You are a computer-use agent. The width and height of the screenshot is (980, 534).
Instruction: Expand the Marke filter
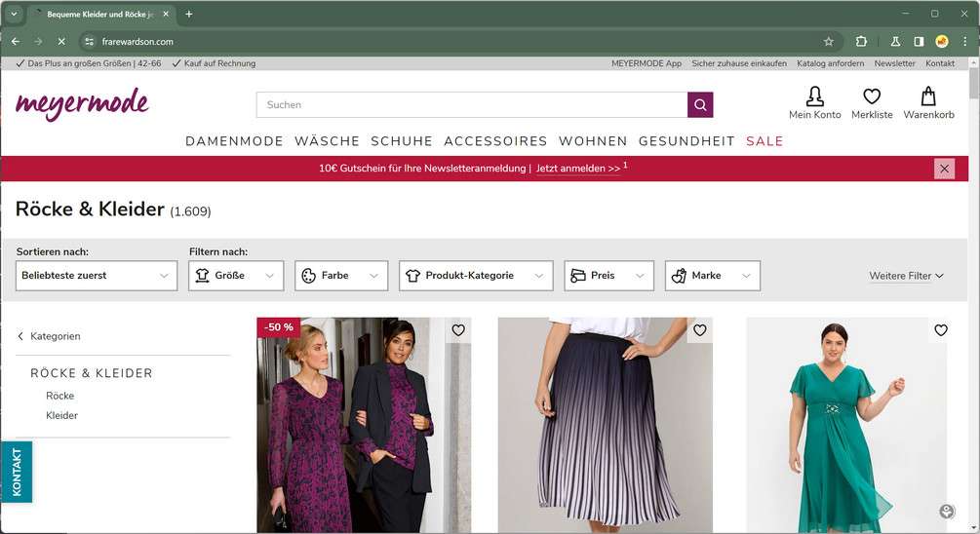tap(713, 276)
